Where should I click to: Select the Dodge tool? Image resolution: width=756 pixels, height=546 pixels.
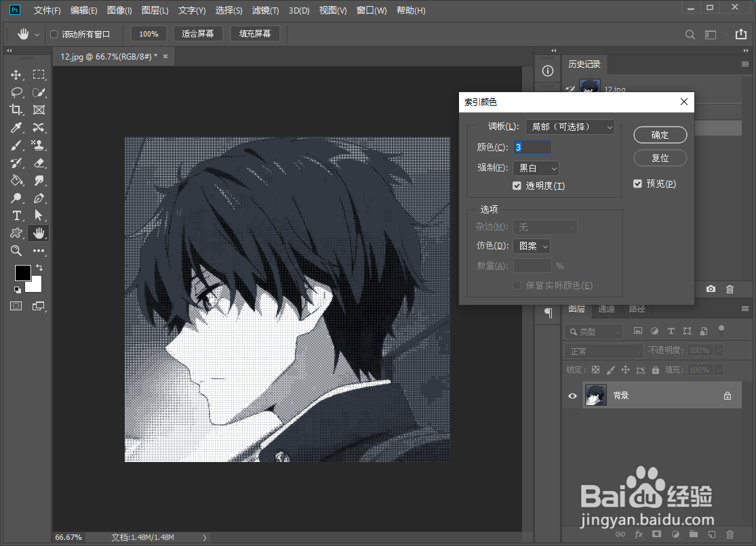click(16, 198)
